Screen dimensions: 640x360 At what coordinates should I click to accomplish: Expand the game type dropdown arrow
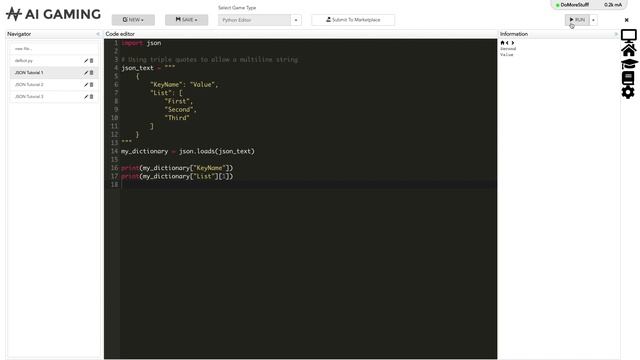coord(296,20)
